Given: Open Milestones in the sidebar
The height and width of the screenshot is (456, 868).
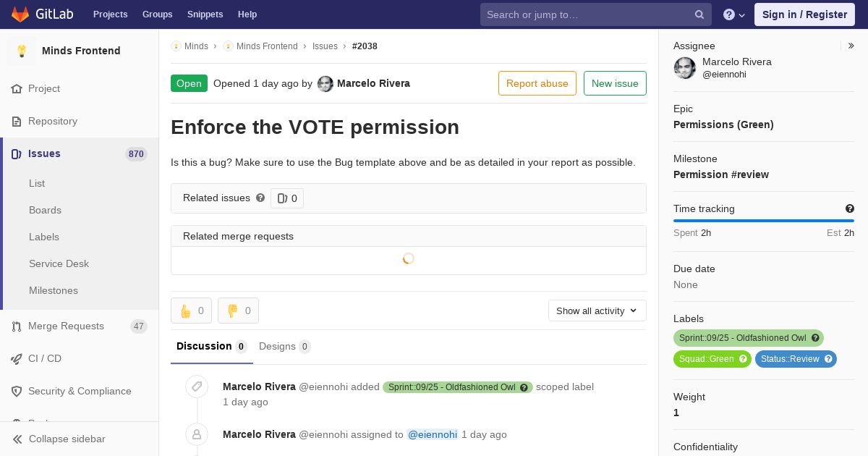Looking at the screenshot, I should 54,290.
